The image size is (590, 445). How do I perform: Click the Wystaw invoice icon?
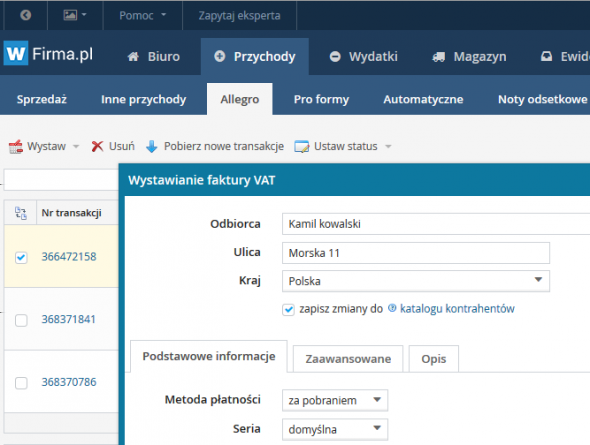point(16,146)
